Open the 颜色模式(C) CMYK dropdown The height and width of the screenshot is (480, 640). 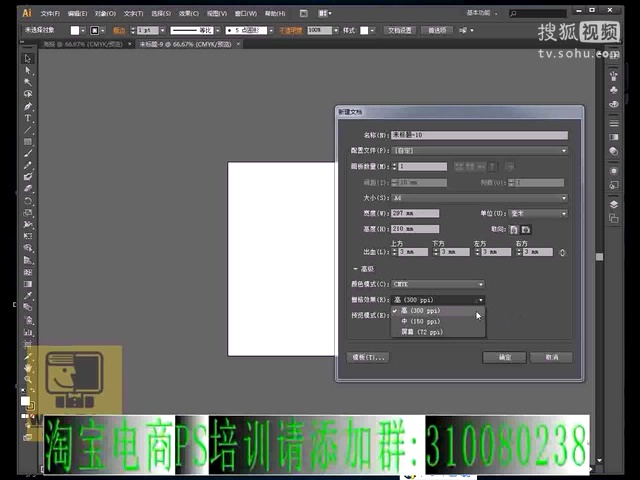[438, 284]
